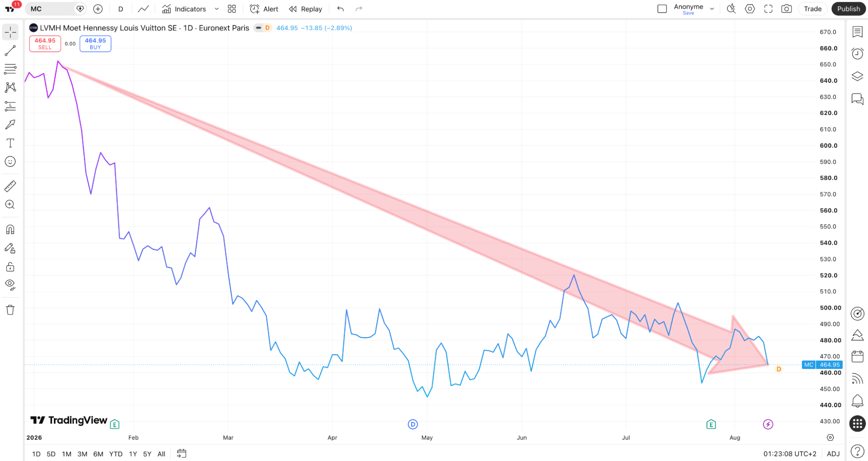Open chart settings hexagon icon

pyautogui.click(x=750, y=9)
